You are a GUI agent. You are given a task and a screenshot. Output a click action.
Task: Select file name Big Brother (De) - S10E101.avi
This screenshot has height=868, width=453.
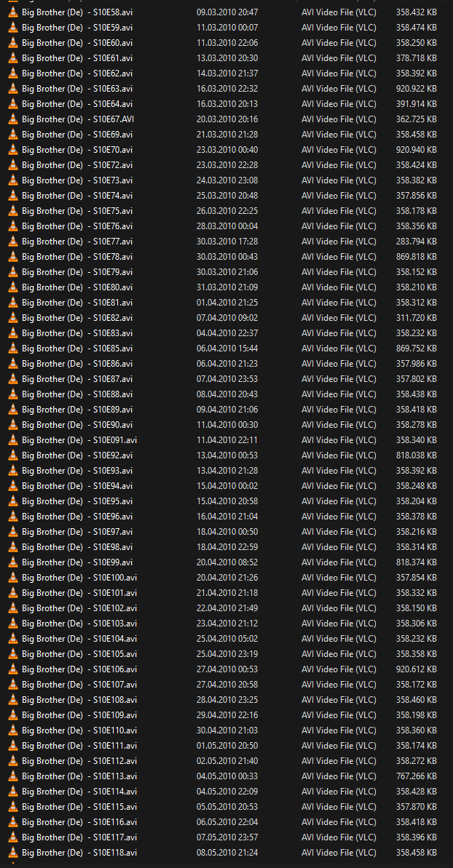pyautogui.click(x=79, y=593)
